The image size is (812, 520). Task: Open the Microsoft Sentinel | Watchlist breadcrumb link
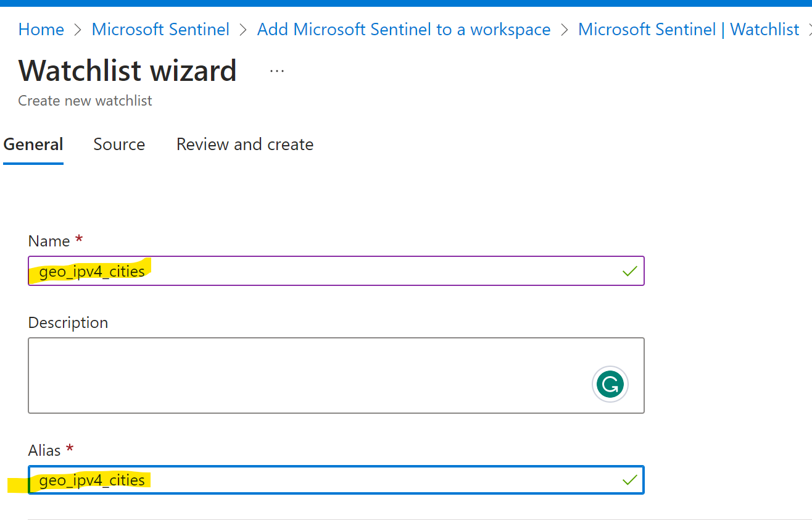tap(689, 29)
